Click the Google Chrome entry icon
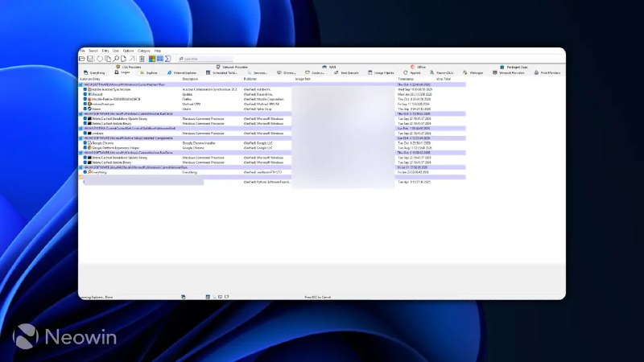Image resolution: width=644 pixels, height=362 pixels. [x=89, y=143]
